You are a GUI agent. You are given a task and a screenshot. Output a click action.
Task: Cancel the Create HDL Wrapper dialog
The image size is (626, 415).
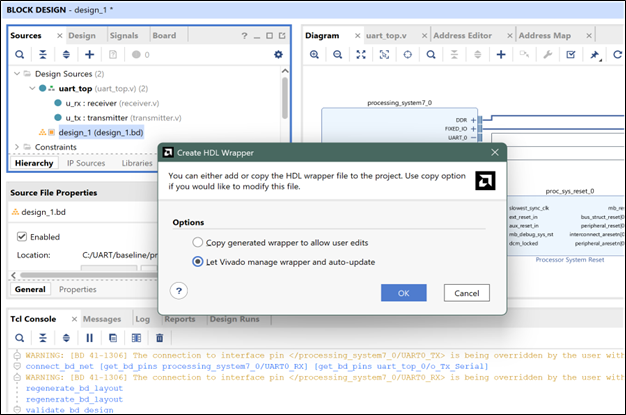(467, 293)
